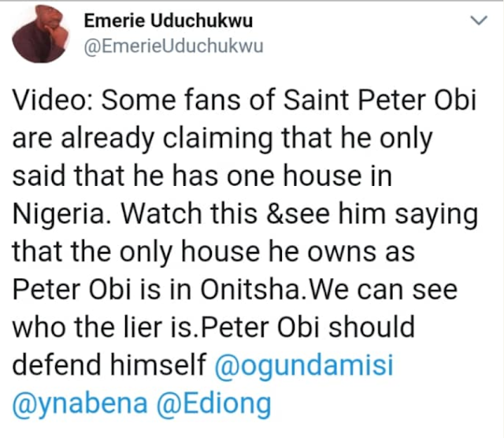504x438 pixels.
Task: Open the @ogundamisi mention
Action: [x=304, y=366]
